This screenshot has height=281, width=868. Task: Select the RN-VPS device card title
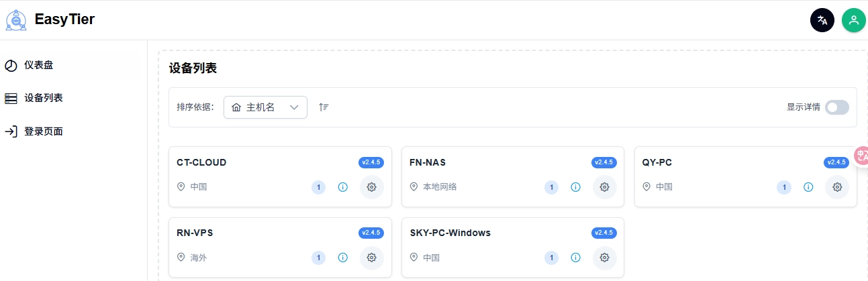(195, 233)
